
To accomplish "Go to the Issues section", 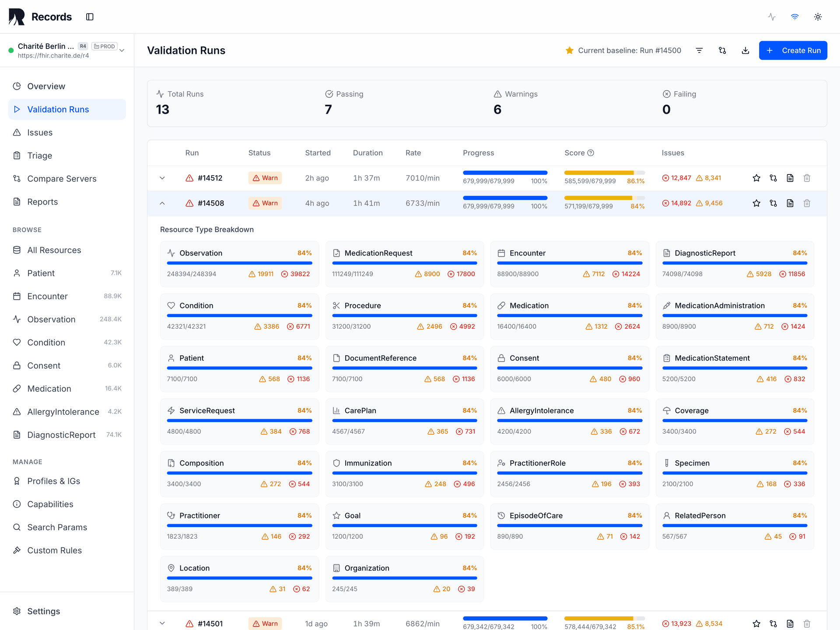I will pos(40,132).
